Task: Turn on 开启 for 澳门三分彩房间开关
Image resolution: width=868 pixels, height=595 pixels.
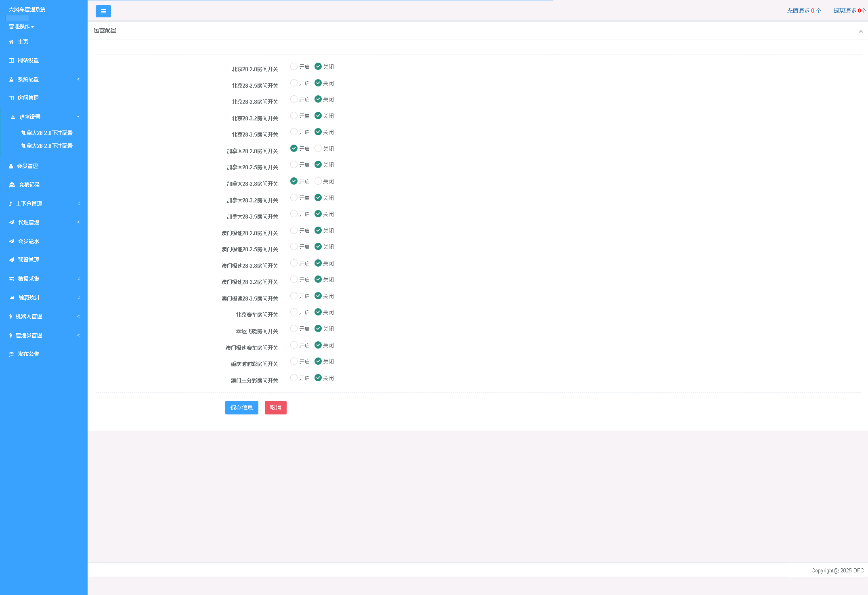Action: pos(294,378)
